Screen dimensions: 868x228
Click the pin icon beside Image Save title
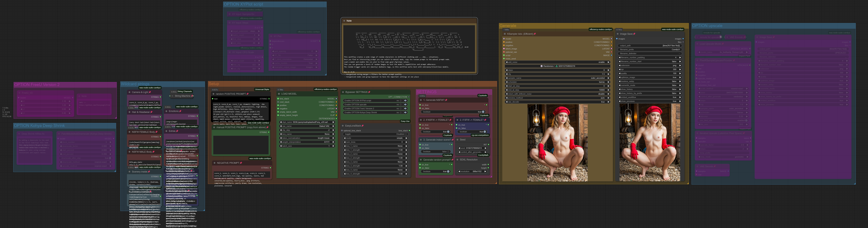coord(634,34)
